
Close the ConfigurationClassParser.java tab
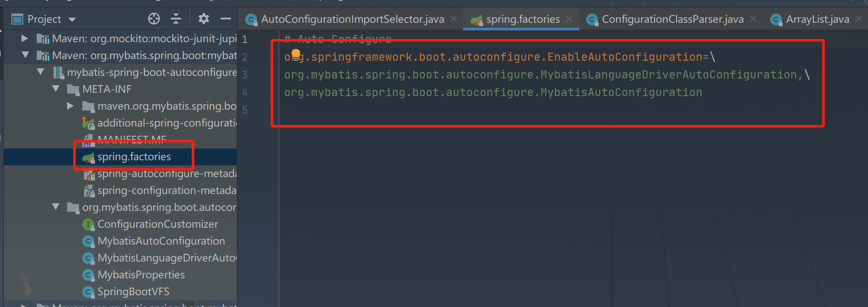click(753, 19)
